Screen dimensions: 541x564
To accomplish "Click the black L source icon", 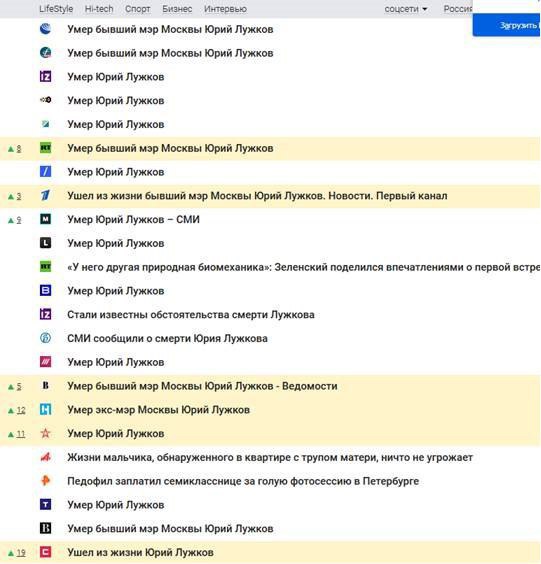I will click(45, 243).
